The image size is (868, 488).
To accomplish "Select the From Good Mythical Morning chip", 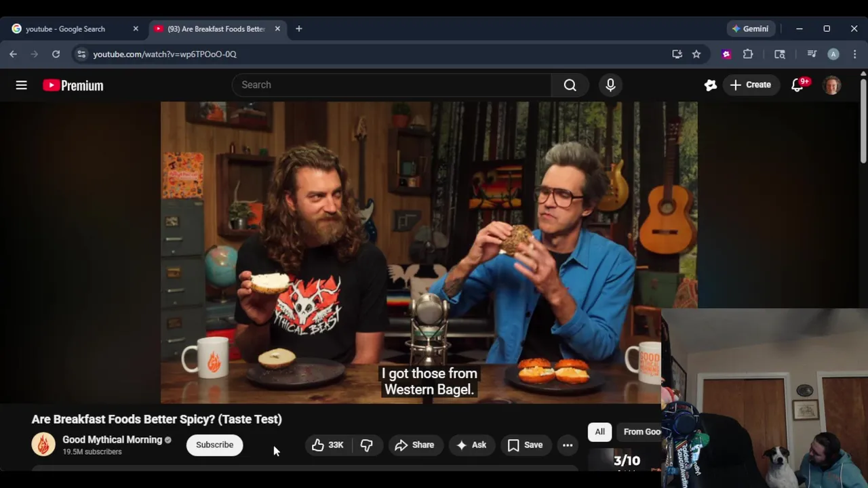I will coord(639,432).
